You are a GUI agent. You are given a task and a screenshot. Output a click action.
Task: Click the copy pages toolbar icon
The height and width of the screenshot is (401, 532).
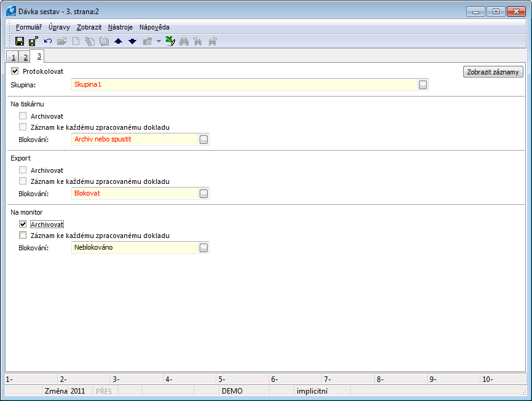pos(90,41)
